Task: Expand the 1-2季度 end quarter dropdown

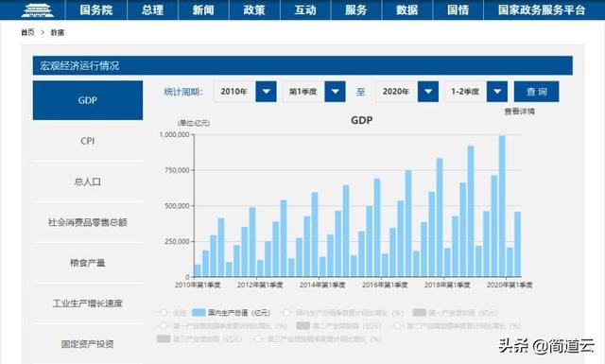Action: click(497, 92)
